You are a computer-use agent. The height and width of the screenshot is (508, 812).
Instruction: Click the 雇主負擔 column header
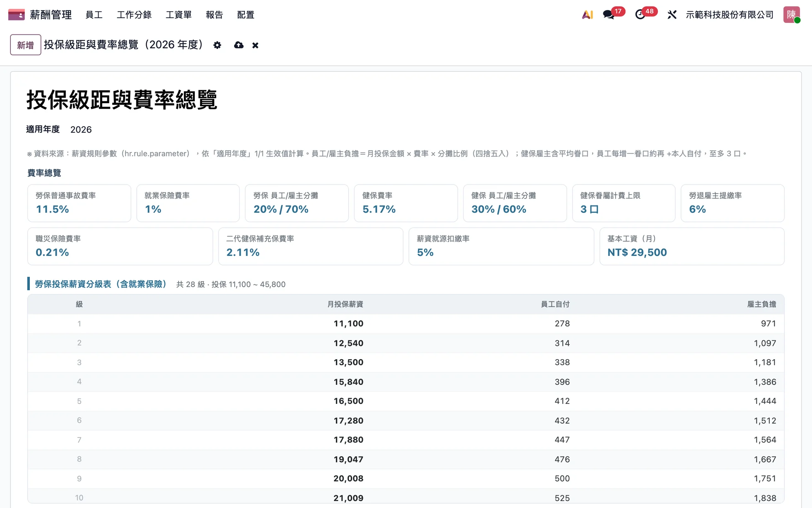761,304
